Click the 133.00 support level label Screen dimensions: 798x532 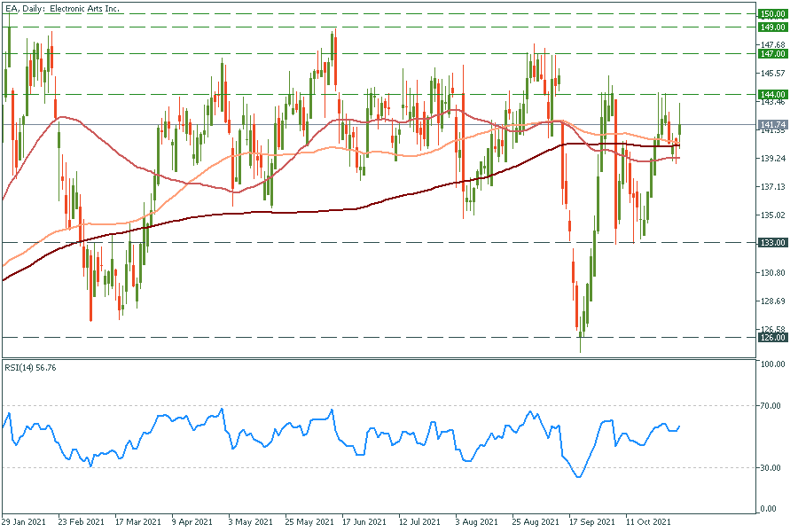pyautogui.click(x=774, y=242)
